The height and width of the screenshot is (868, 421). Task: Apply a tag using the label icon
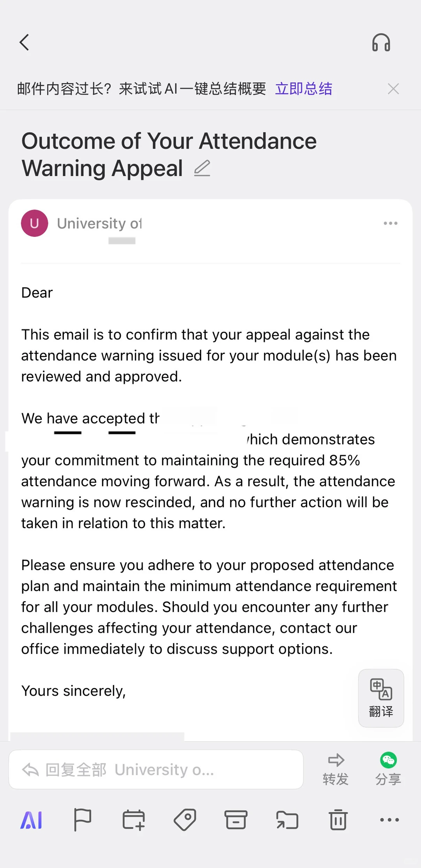point(185,820)
